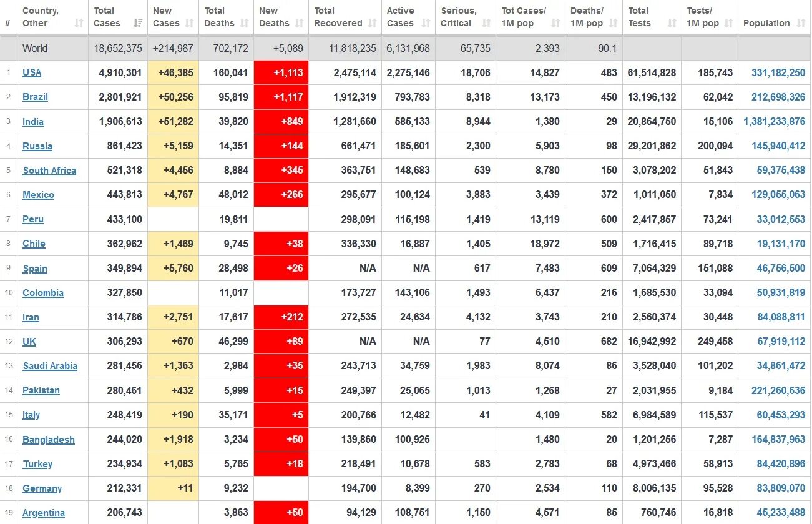This screenshot has height=524, width=812.
Task: Open Italy population link 60,453,293
Action: coord(781,415)
